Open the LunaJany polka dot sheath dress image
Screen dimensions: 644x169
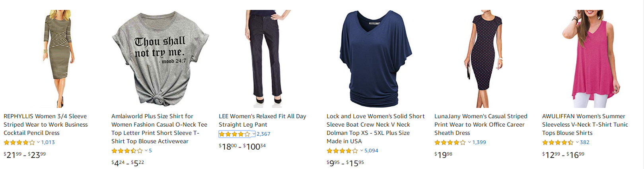(x=483, y=59)
